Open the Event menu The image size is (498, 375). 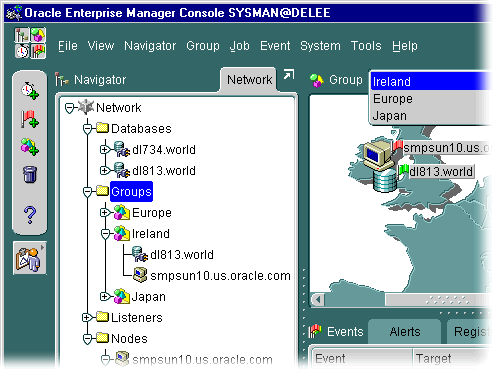[275, 46]
